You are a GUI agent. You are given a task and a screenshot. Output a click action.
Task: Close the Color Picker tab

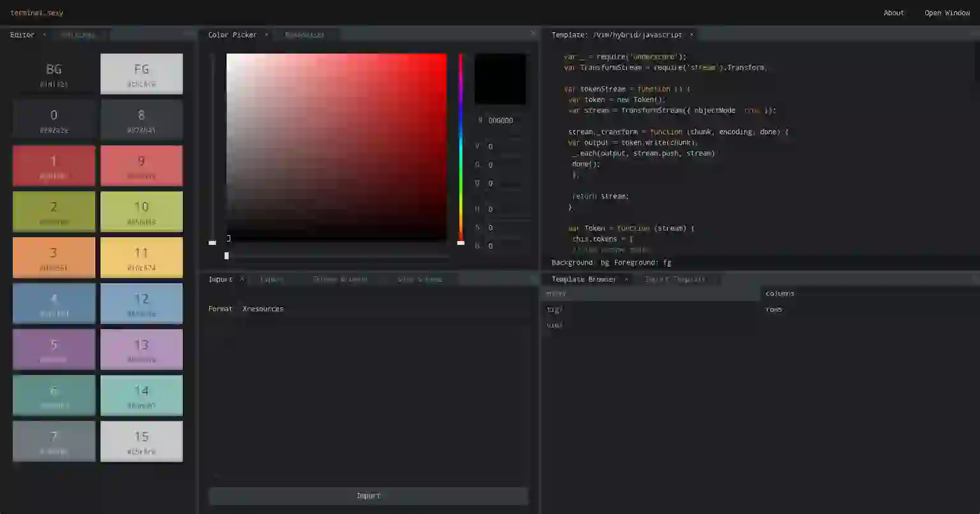pyautogui.click(x=267, y=35)
